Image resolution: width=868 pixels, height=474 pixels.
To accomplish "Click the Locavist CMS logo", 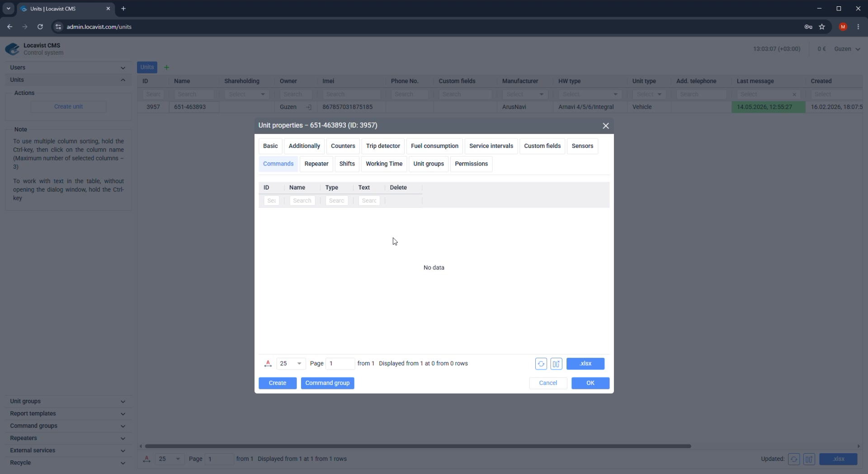I will pyautogui.click(x=12, y=49).
